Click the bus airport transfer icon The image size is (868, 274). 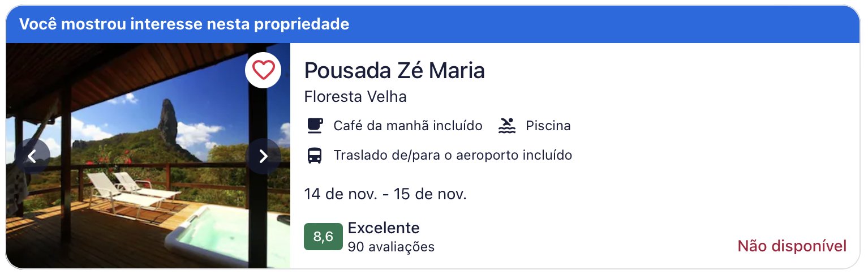(315, 155)
